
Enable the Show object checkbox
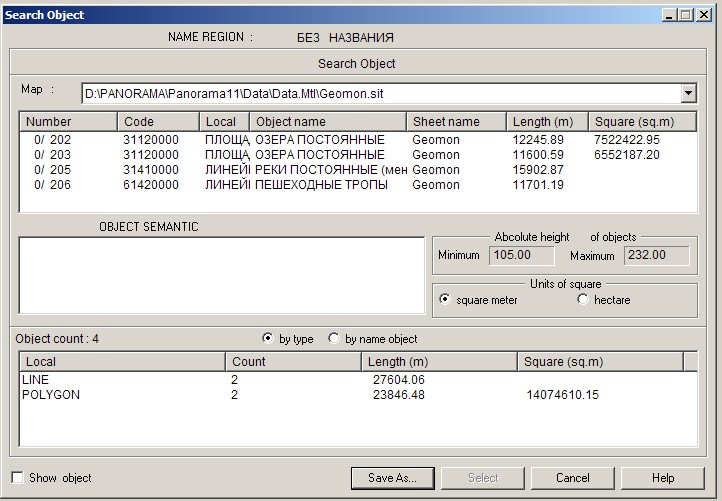(17, 478)
